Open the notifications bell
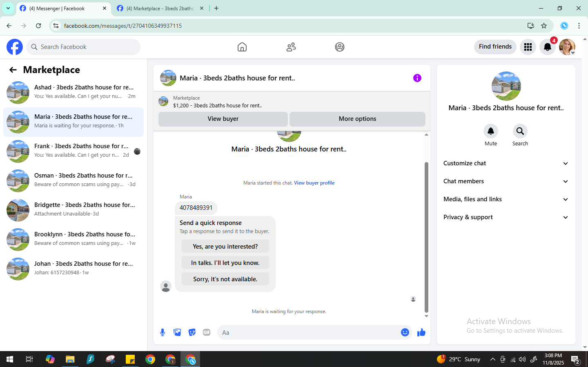The width and height of the screenshot is (588, 367). [548, 47]
